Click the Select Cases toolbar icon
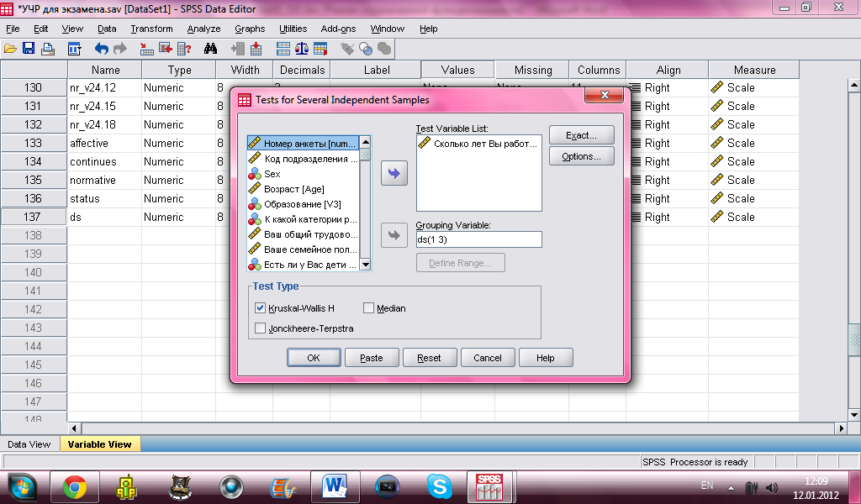 coord(320,49)
